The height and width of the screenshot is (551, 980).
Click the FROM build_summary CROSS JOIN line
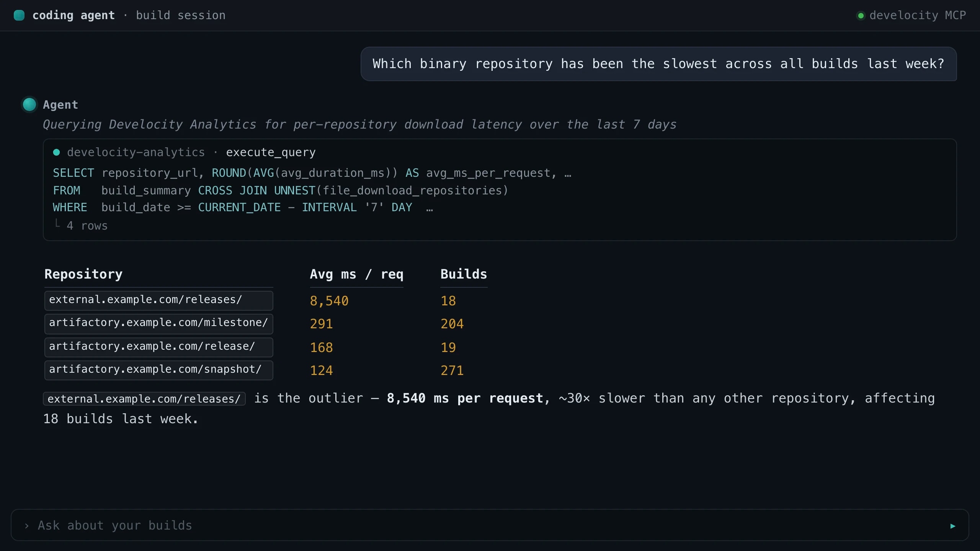[x=280, y=190]
